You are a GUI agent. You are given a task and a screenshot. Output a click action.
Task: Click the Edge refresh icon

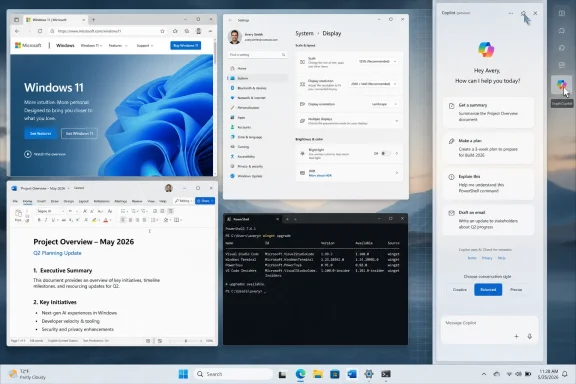coord(40,31)
